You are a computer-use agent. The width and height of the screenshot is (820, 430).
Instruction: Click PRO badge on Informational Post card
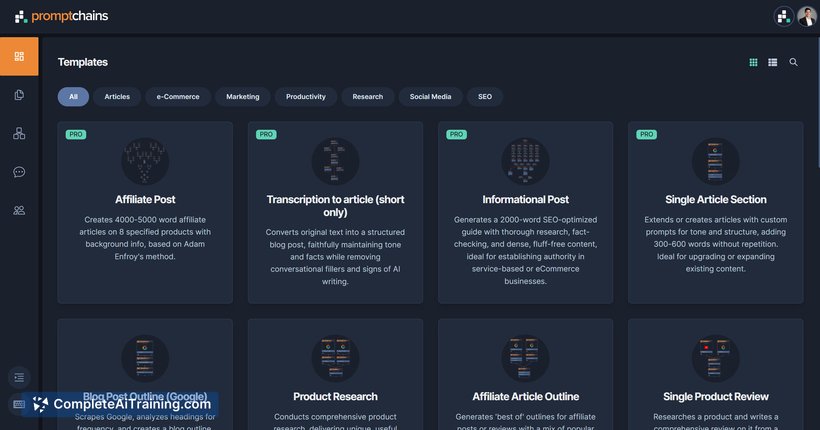point(457,134)
